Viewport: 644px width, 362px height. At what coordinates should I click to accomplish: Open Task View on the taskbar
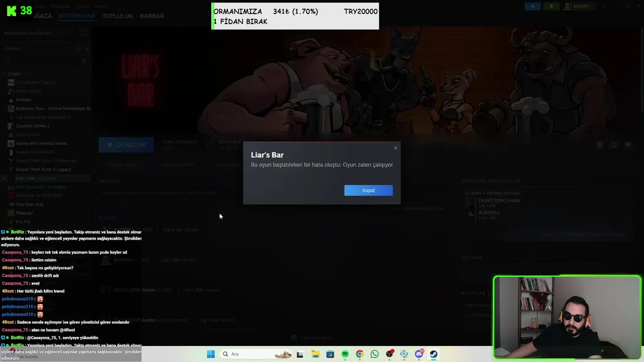pos(300,354)
